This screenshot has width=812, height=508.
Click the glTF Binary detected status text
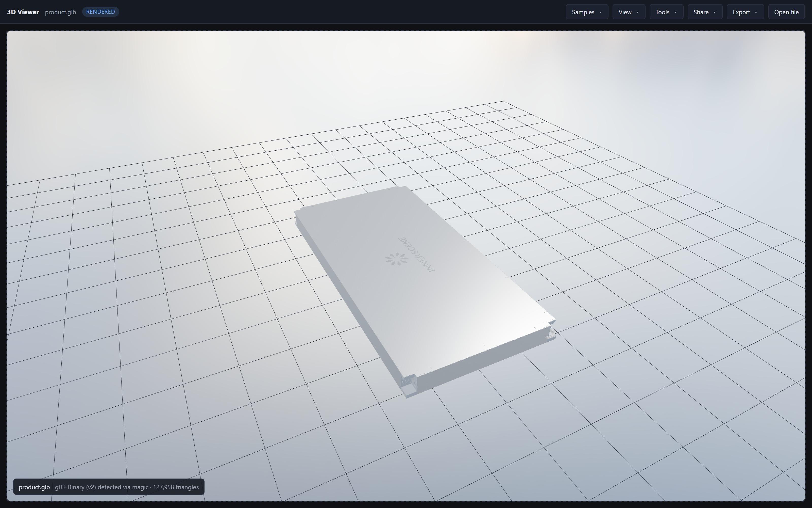[x=127, y=487]
